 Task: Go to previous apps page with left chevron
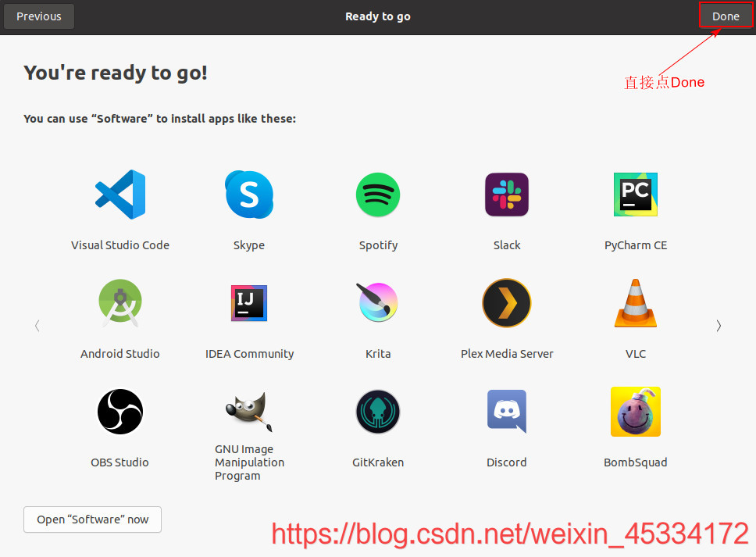tap(37, 326)
